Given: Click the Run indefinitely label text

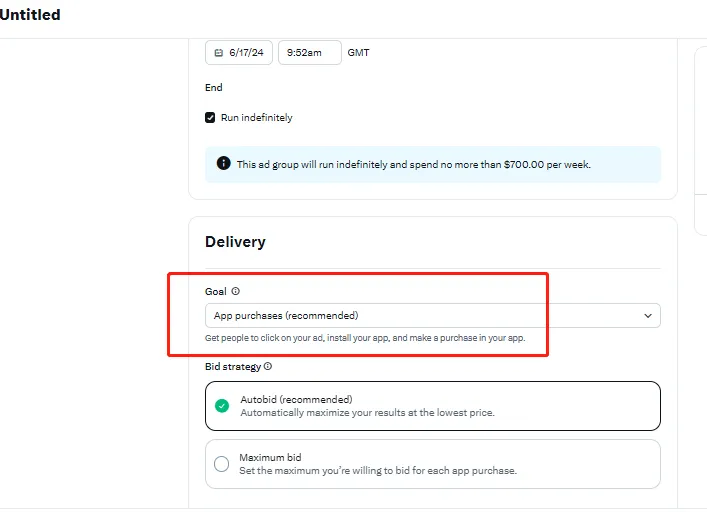Looking at the screenshot, I should 257,118.
